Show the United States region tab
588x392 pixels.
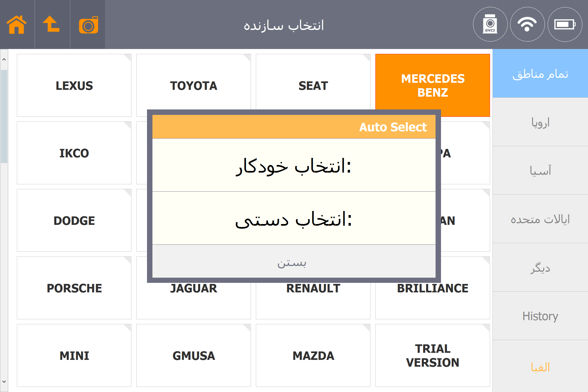coord(540,219)
